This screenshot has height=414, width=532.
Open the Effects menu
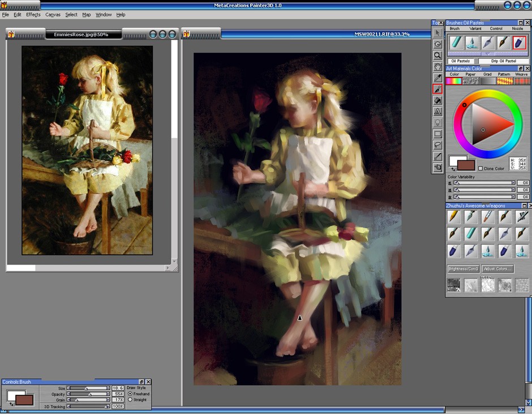[x=33, y=15]
